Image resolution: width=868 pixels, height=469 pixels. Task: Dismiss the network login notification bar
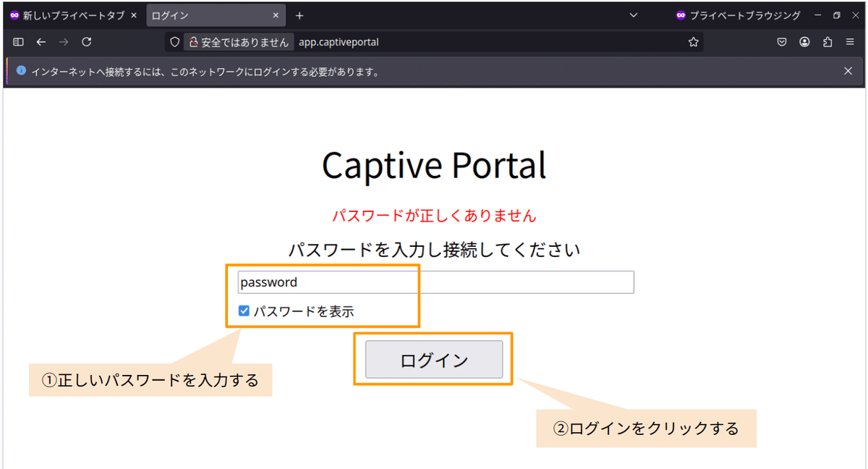pos(847,71)
